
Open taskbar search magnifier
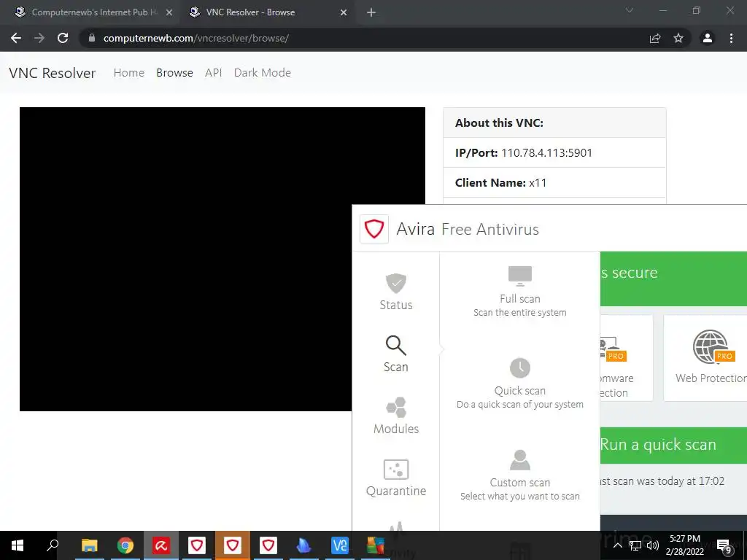pyautogui.click(x=53, y=545)
